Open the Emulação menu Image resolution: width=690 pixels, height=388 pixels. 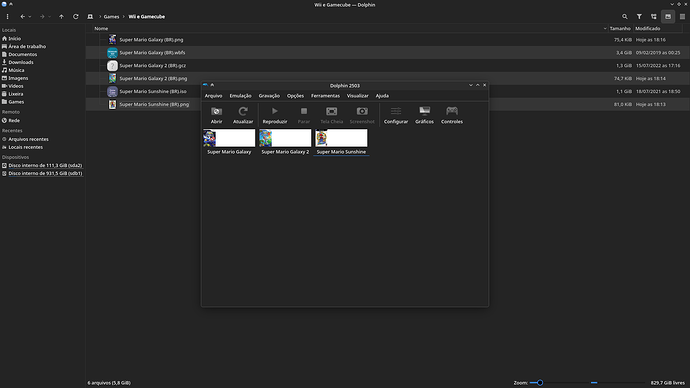240,95
